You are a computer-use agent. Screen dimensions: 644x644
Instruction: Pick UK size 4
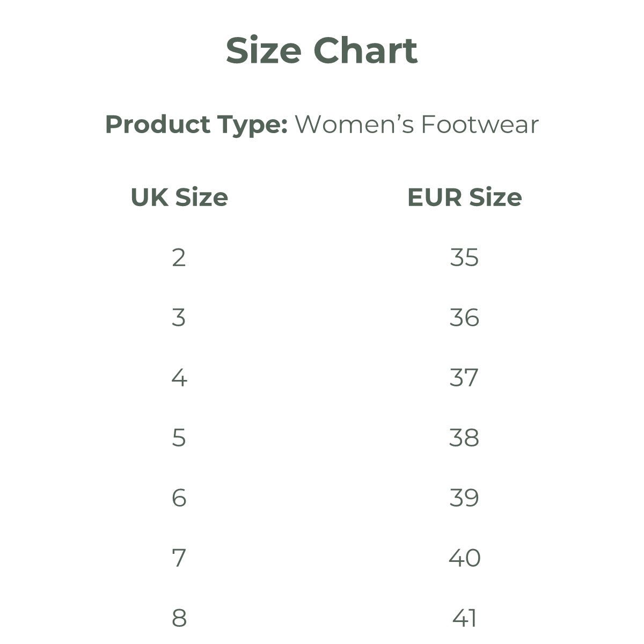179,378
